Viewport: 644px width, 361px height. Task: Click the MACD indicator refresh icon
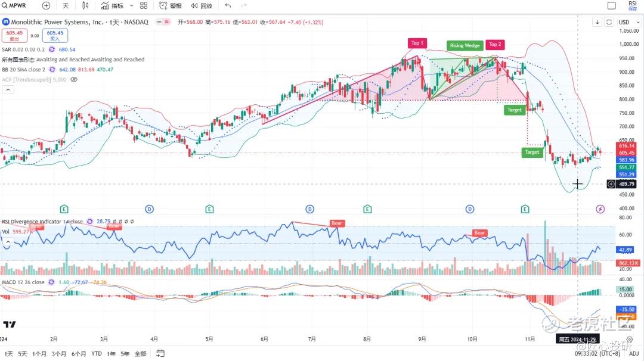coord(51,282)
